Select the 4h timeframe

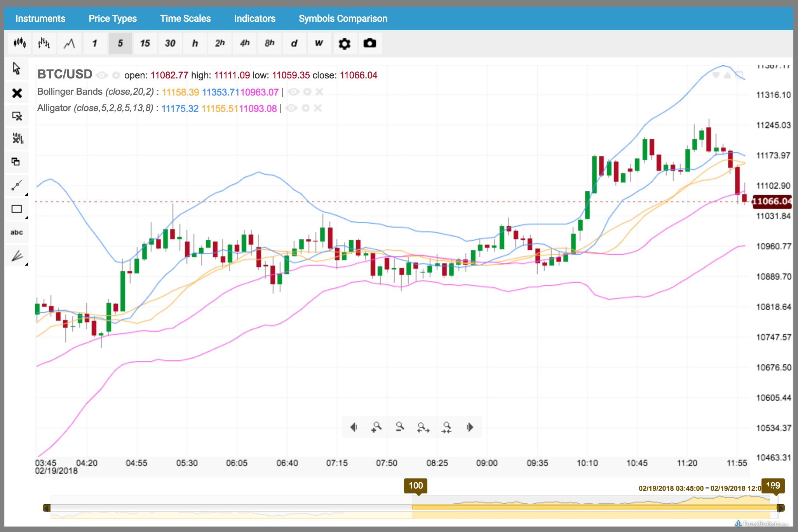point(245,43)
